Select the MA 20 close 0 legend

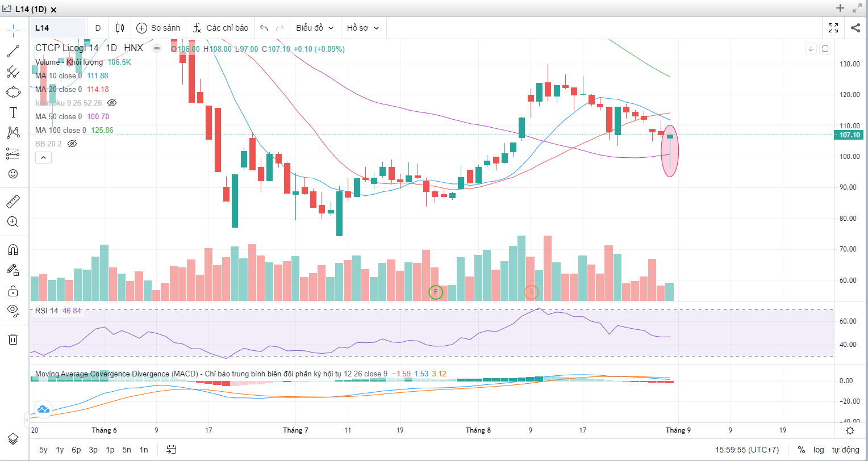coord(59,89)
